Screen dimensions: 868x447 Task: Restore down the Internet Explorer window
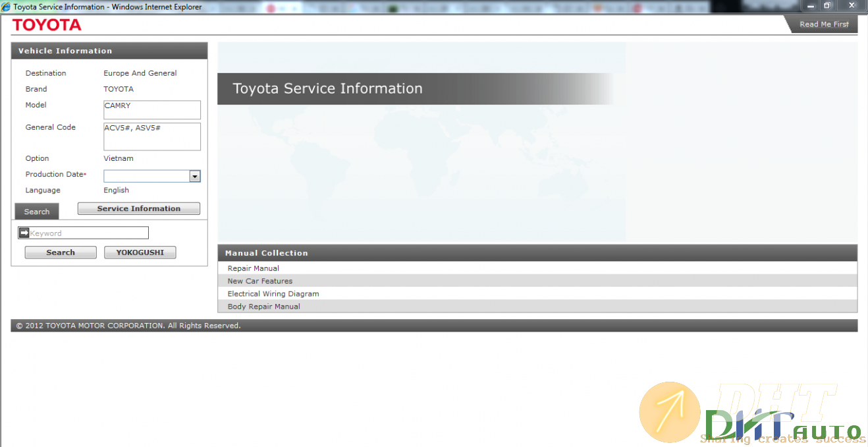tap(827, 5)
